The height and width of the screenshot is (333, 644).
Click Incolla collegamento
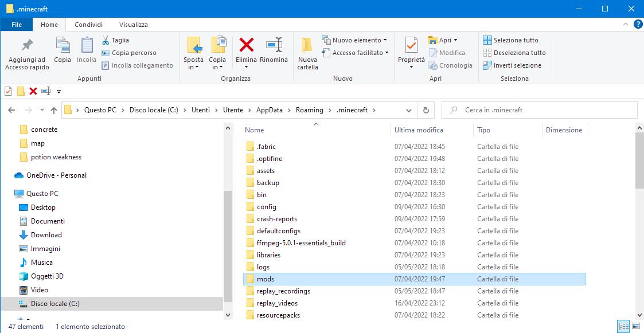[x=137, y=65]
